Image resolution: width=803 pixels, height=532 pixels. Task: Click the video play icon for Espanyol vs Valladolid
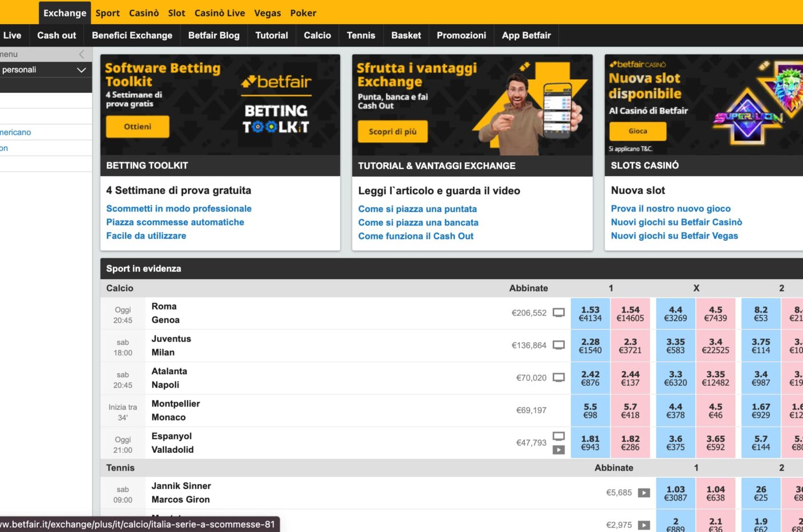click(558, 449)
